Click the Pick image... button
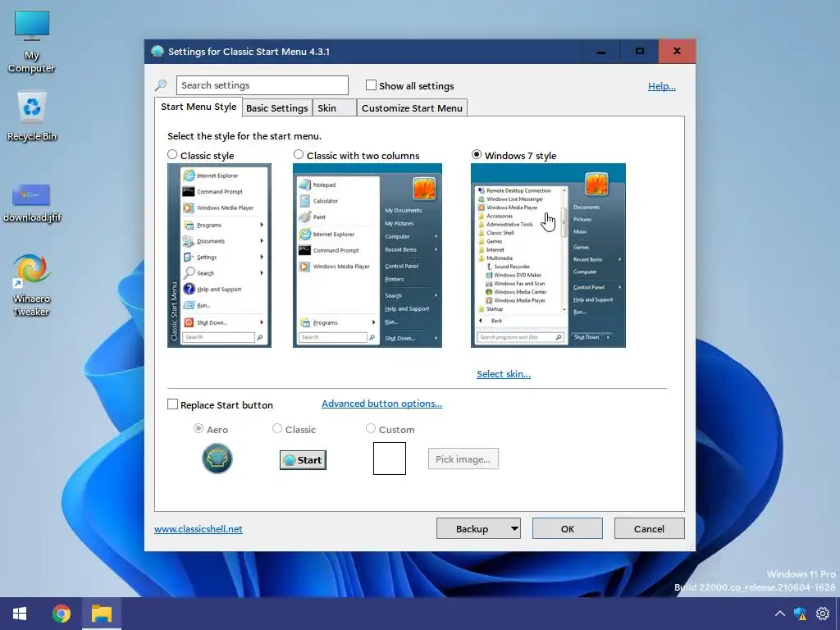 [463, 459]
